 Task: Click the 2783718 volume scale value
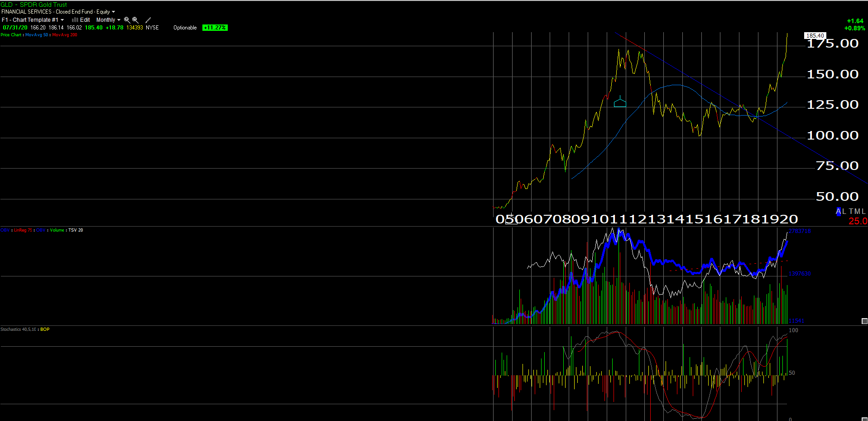(800, 231)
